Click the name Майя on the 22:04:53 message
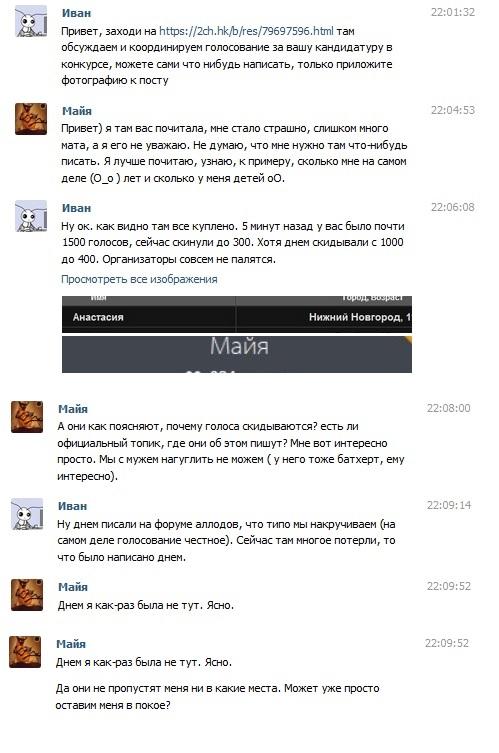Viewport: 499px width, 753px height. tap(76, 110)
